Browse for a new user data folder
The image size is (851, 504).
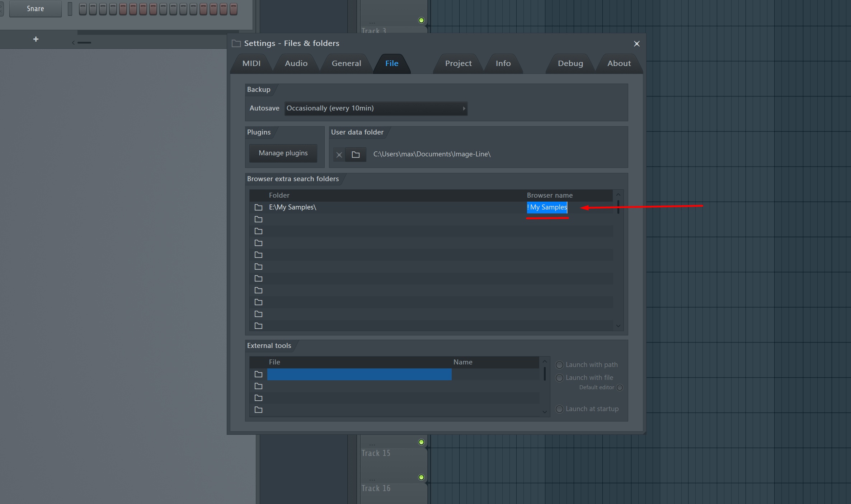[x=356, y=155]
